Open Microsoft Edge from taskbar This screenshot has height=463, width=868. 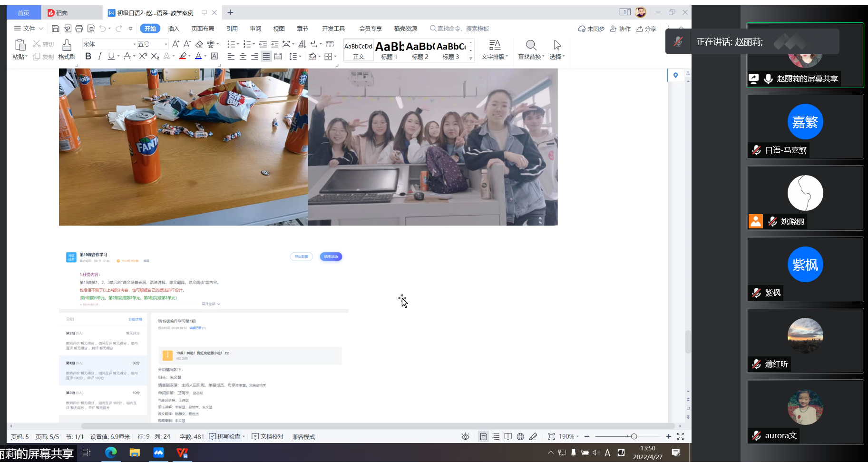point(111,453)
